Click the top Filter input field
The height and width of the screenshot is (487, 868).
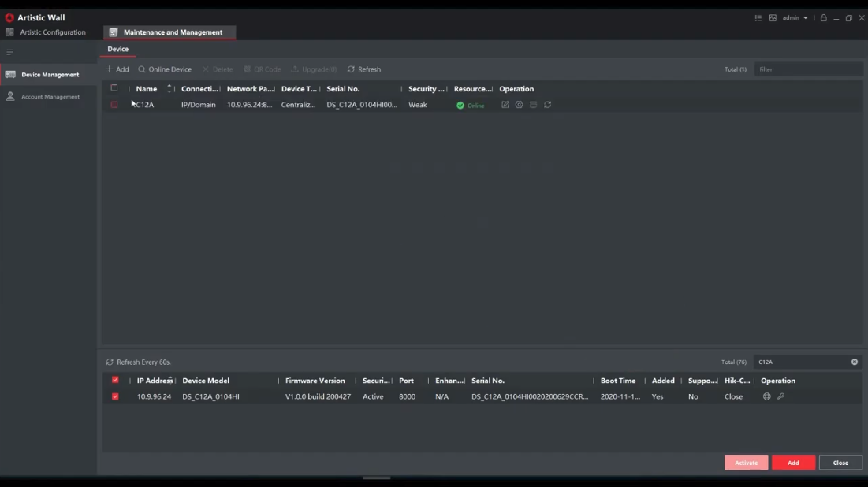coord(808,69)
